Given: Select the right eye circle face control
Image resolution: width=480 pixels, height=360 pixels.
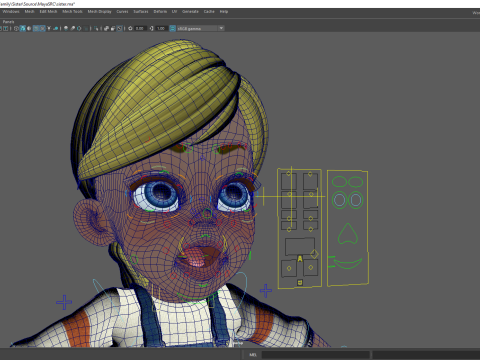Looking at the screenshot, I should 355,200.
